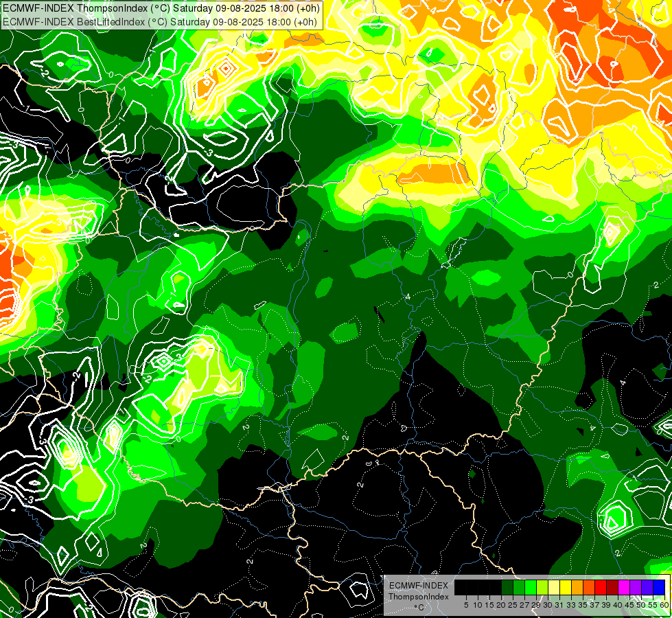Click the '15' tick label on the legend scale
The image size is (672, 618).
(489, 605)
